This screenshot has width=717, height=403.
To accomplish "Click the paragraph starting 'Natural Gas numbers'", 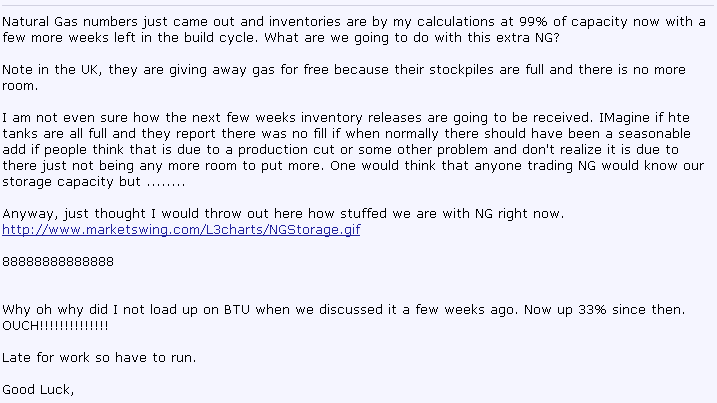I will pos(354,30).
